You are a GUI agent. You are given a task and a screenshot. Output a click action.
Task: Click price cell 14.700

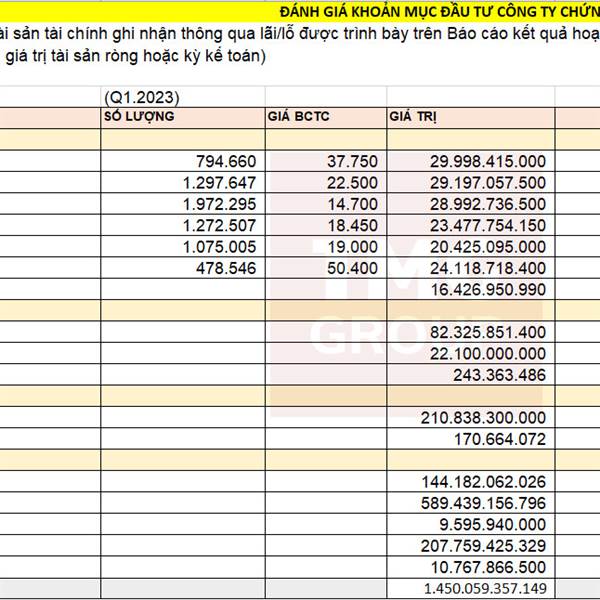tap(326, 204)
